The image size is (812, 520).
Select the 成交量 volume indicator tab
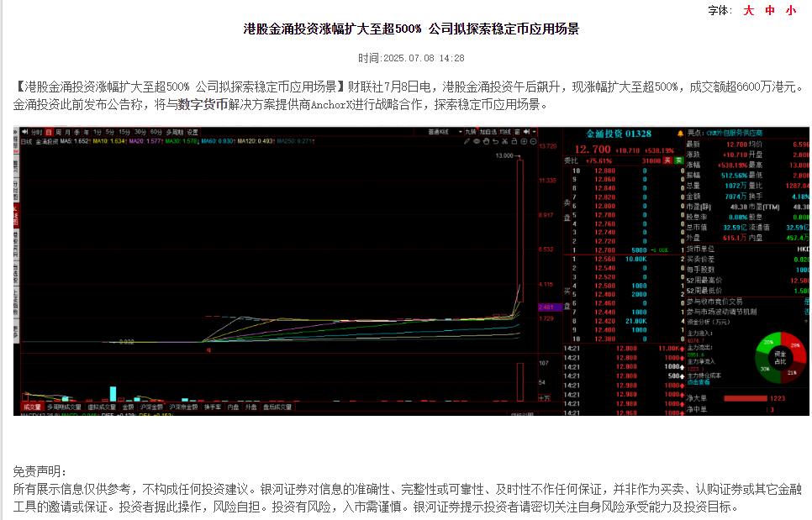click(x=32, y=407)
